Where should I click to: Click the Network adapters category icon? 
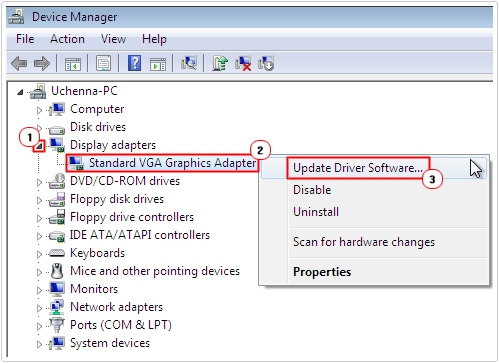pyautogui.click(x=57, y=307)
